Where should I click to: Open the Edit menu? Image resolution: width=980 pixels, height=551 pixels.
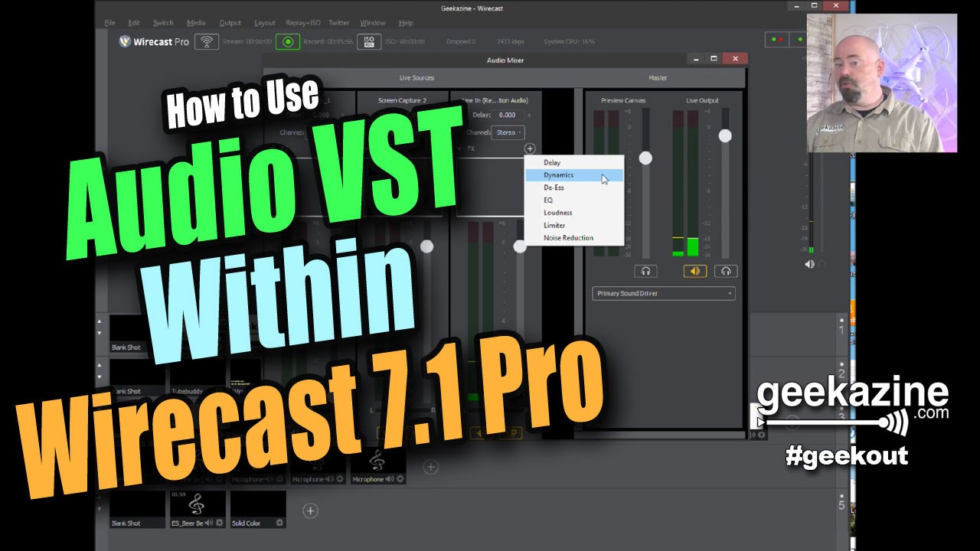[134, 23]
